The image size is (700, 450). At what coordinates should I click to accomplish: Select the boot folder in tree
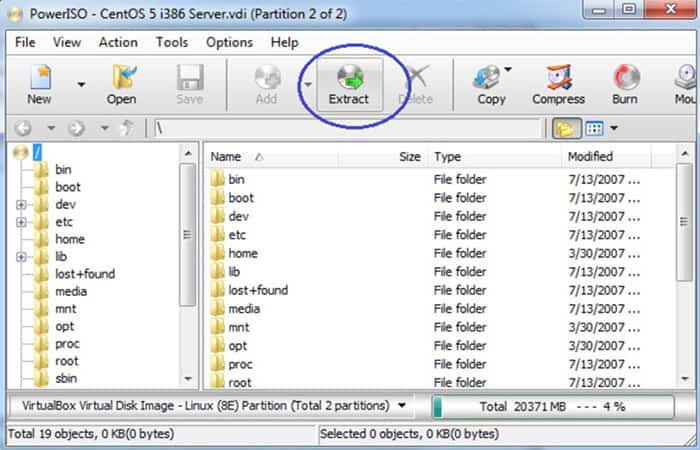[x=67, y=187]
